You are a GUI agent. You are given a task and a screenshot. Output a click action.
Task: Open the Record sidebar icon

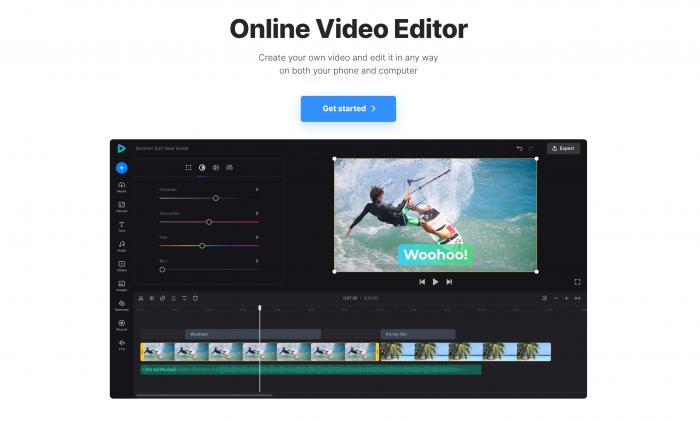click(x=121, y=325)
